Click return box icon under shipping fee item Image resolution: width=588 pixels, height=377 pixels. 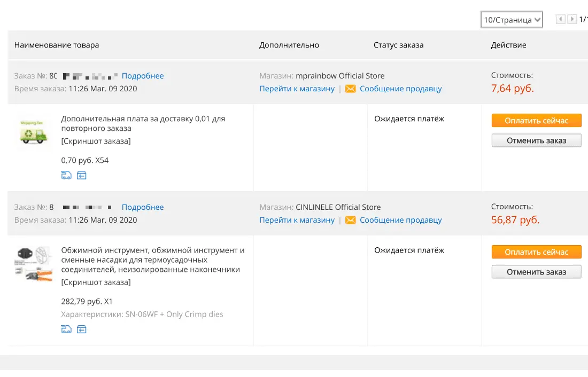81,175
